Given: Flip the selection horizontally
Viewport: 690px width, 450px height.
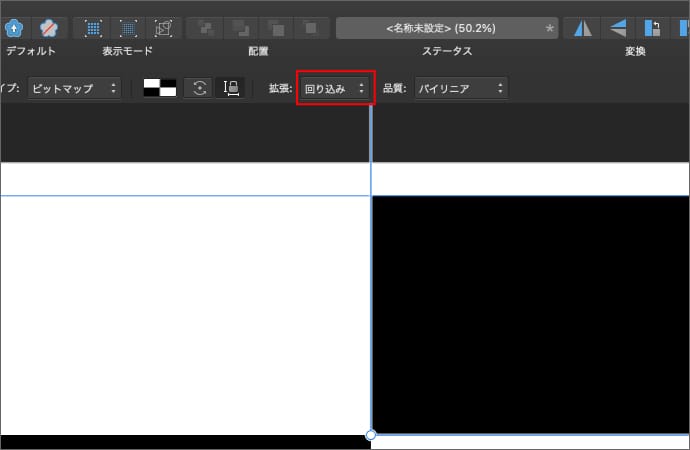Looking at the screenshot, I should (583, 27).
